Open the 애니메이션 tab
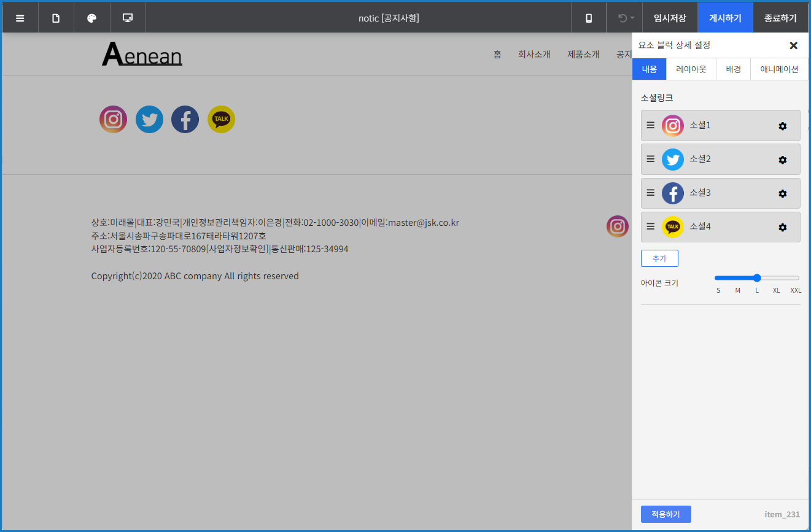 pyautogui.click(x=778, y=69)
